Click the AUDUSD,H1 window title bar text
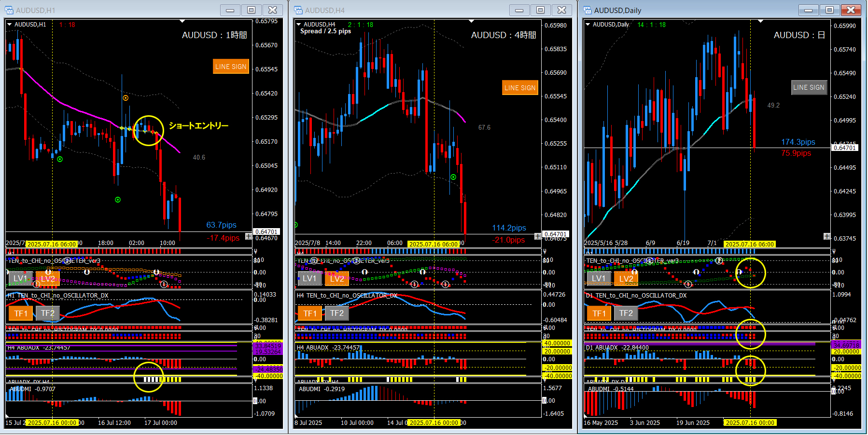The image size is (868, 435). point(36,10)
